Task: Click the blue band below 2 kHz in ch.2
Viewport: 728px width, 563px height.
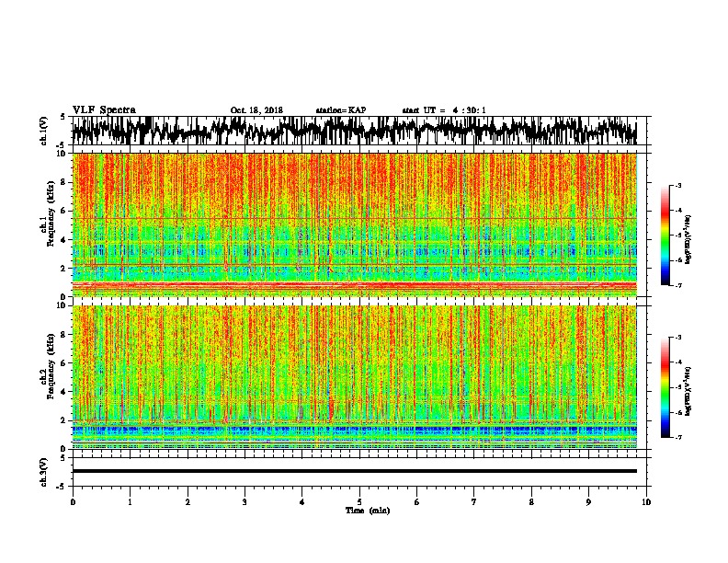Action: pos(354,430)
